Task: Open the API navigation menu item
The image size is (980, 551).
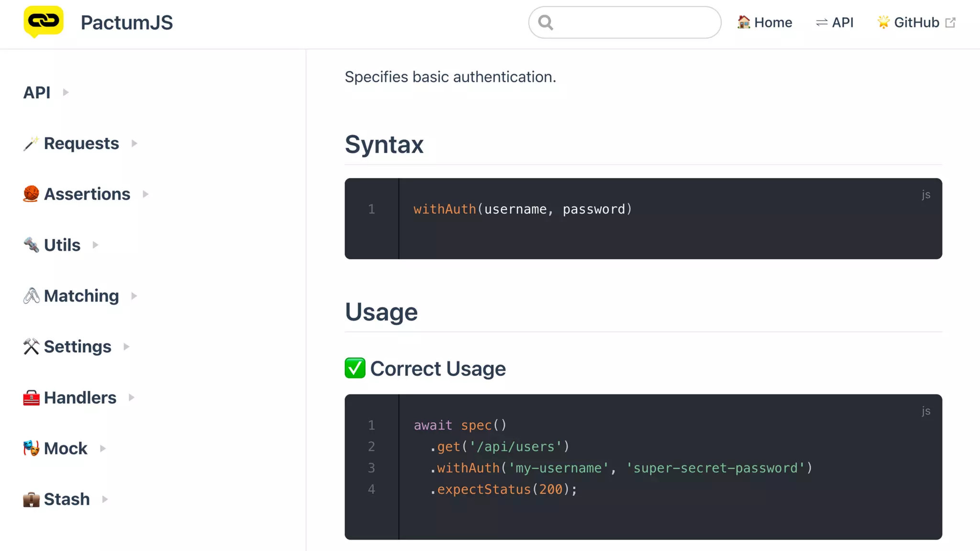Action: pyautogui.click(x=835, y=22)
